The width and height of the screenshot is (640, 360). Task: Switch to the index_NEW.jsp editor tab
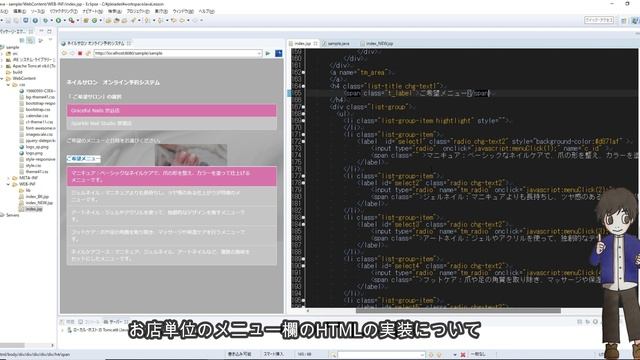[376, 43]
